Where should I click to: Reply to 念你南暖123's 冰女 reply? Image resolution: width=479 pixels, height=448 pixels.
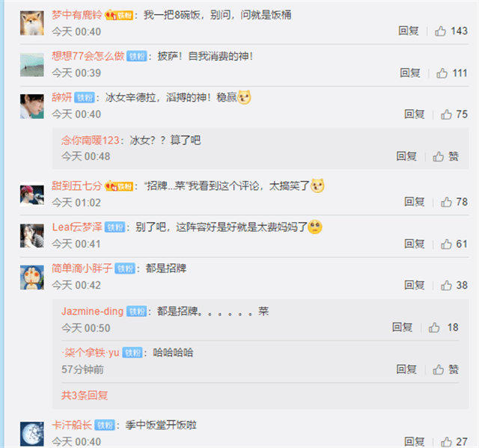[406, 156]
